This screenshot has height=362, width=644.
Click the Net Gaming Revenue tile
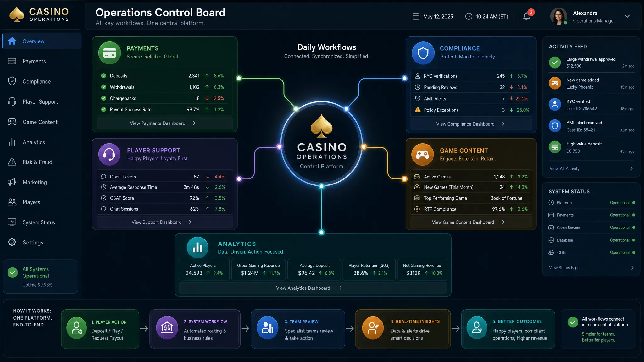(422, 270)
